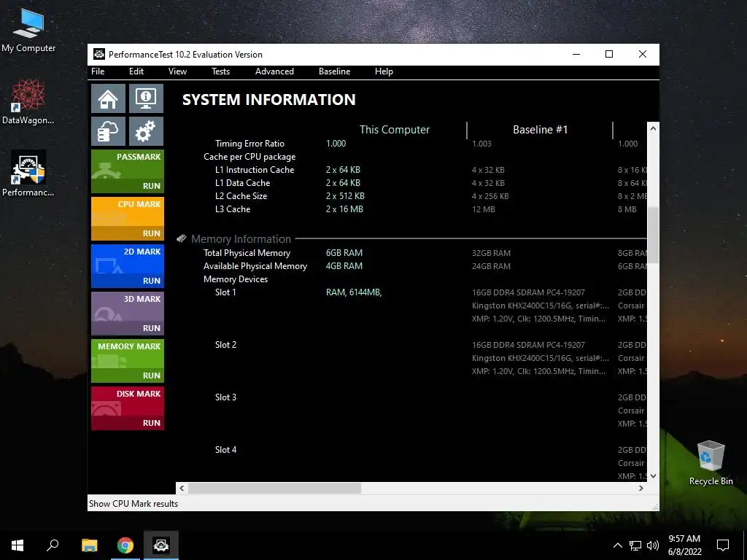
Task: Open the Tests menu
Action: pos(220,71)
